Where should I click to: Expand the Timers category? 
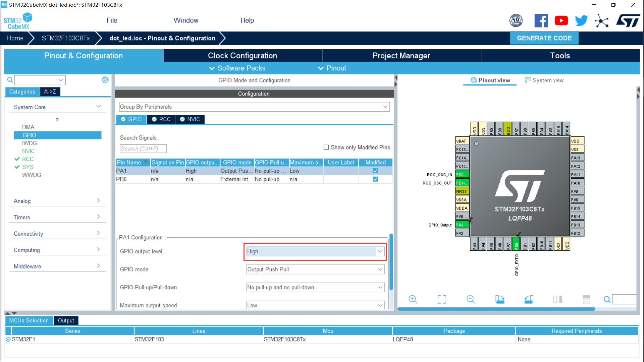tap(57, 217)
